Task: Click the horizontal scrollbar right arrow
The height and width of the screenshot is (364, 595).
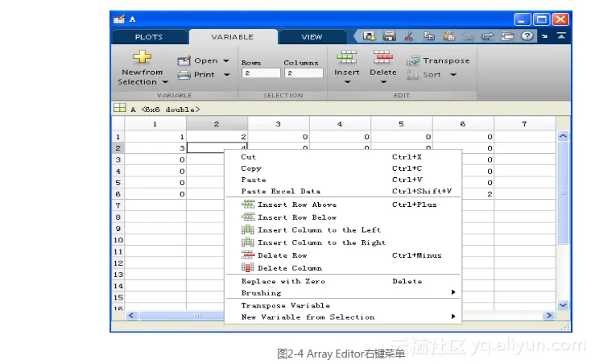Action: coord(549,316)
